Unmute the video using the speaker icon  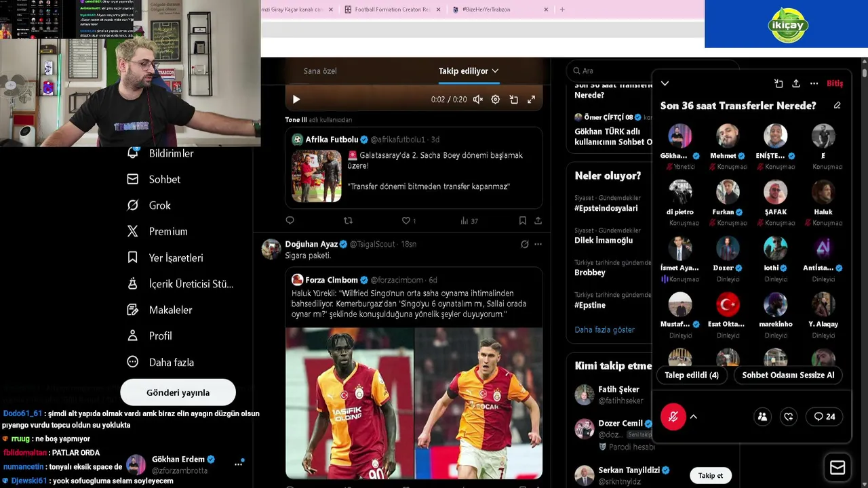click(478, 100)
